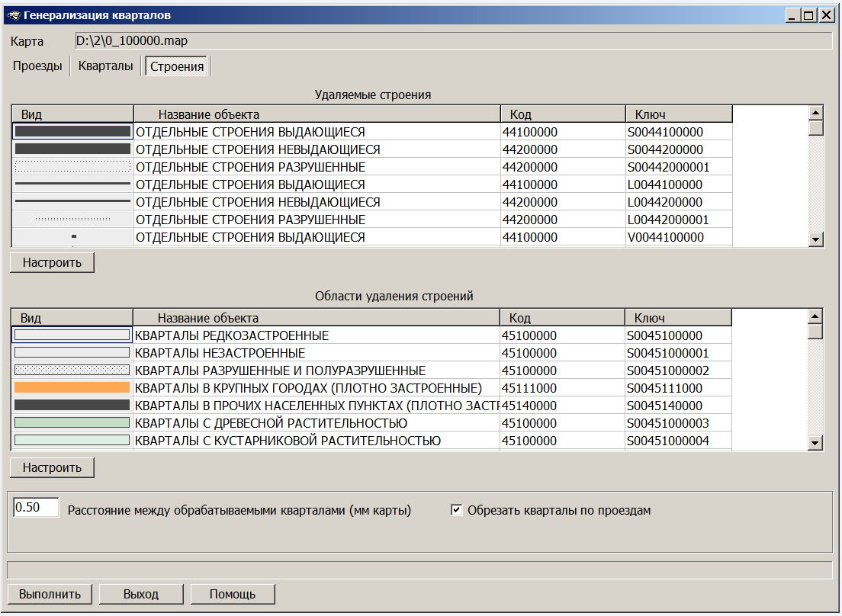Screen dimensions: 842x616
Task: Click the distance input field showing 0.50
Action: pos(36,508)
